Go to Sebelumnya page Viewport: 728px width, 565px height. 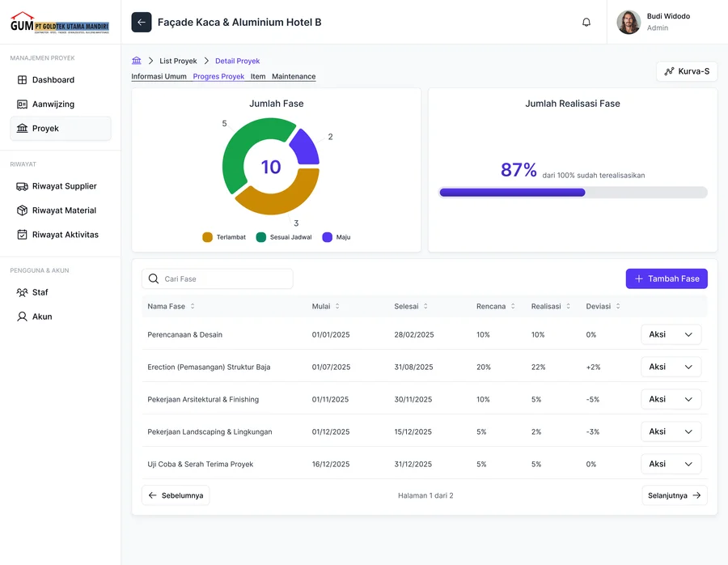(176, 495)
